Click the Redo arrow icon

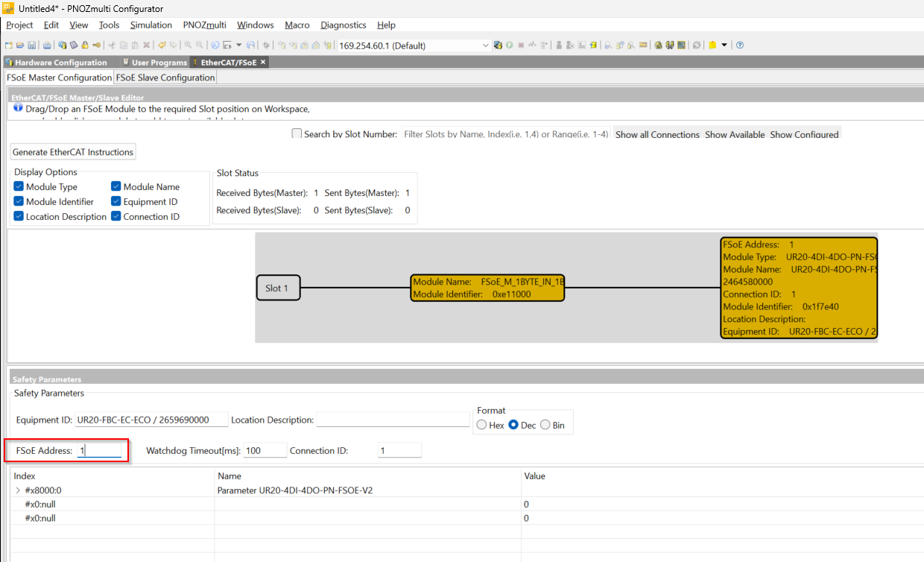click(x=173, y=45)
